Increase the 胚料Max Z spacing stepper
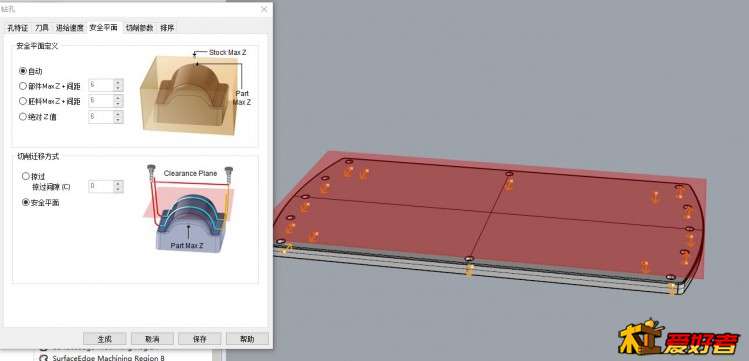This screenshot has width=749, height=361. pos(118,98)
